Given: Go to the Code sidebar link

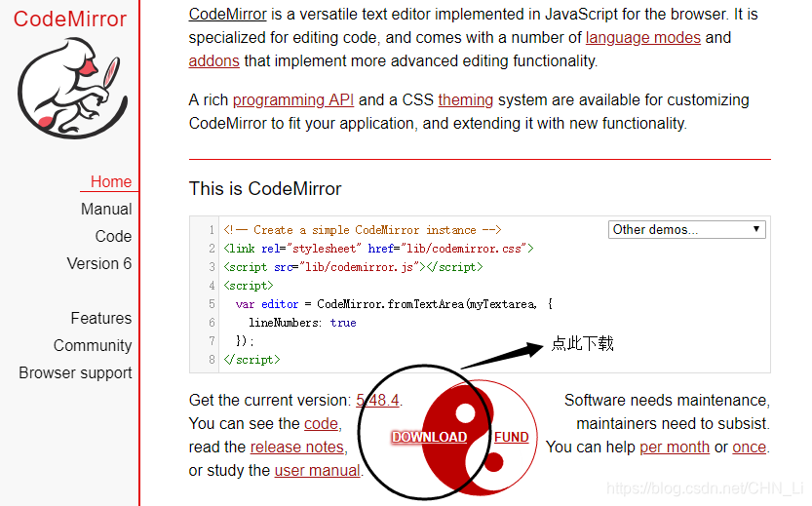Looking at the screenshot, I should point(113,237).
